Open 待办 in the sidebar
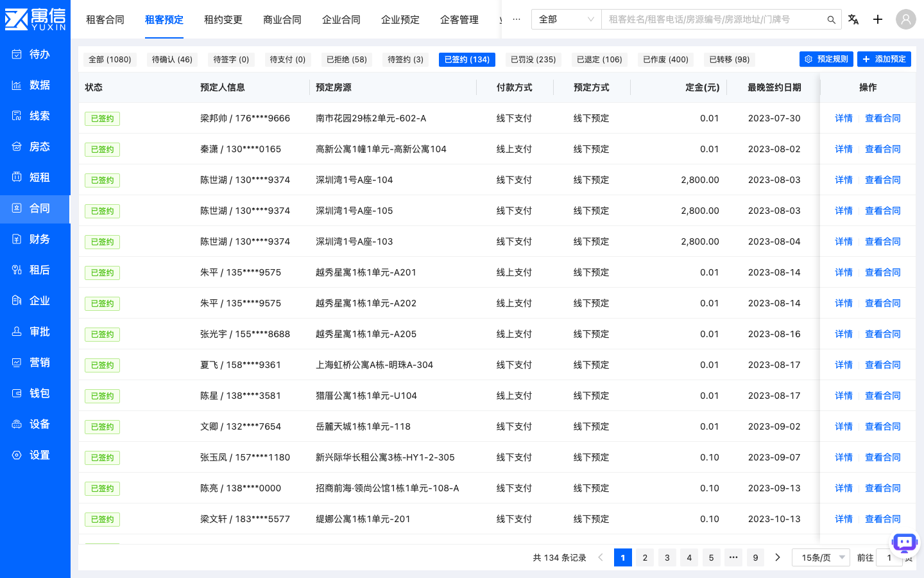 coord(35,54)
